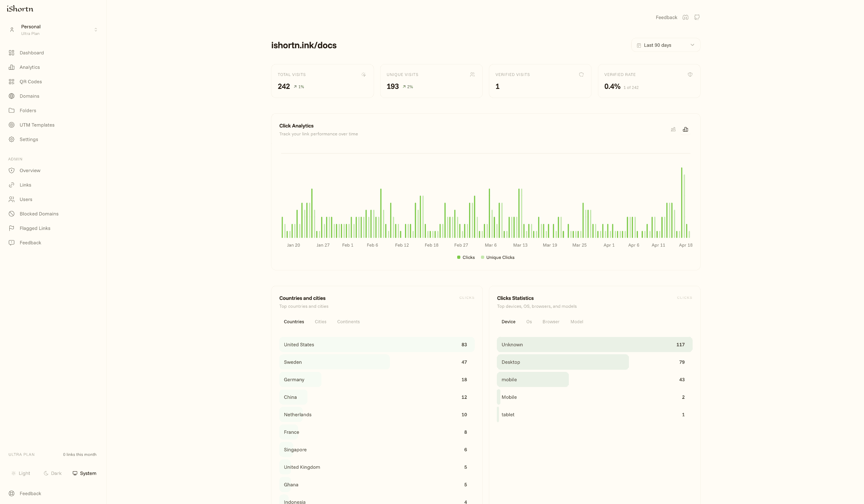
Task: Switch theme to Light
Action: pos(21,473)
